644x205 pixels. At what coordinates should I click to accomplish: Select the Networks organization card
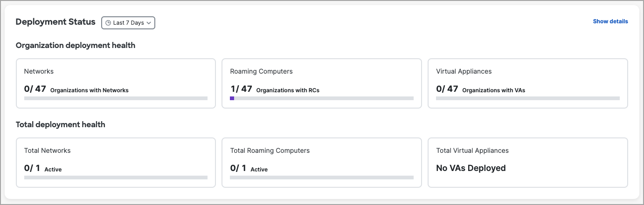click(116, 83)
